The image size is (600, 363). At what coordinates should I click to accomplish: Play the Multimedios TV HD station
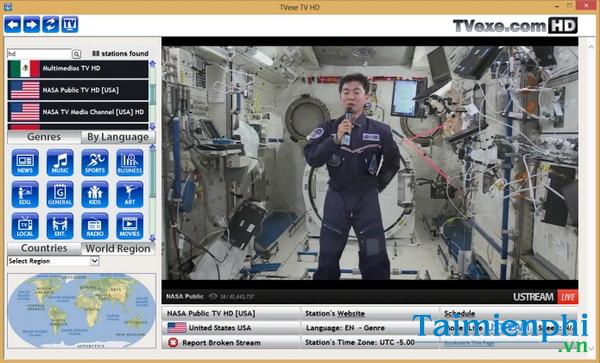(78, 68)
